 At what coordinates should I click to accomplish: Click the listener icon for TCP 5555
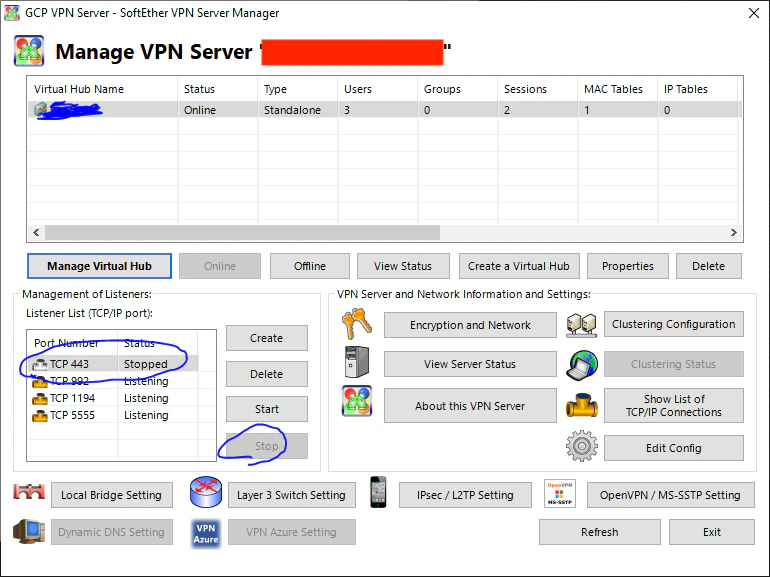pos(40,416)
